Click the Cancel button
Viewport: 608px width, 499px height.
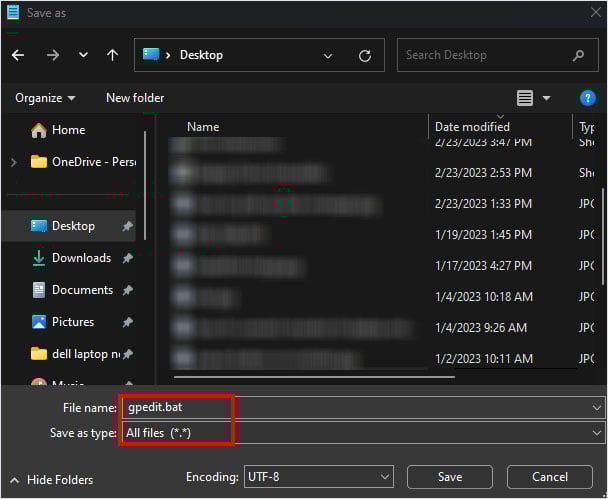[x=550, y=477]
